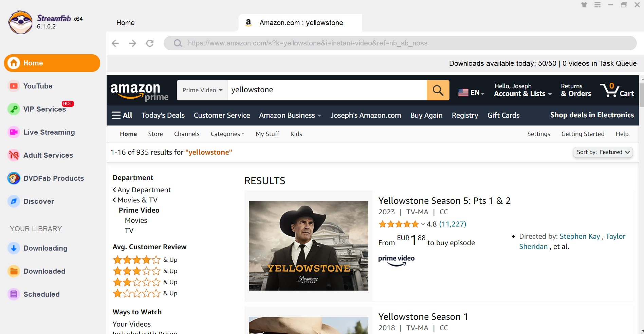Go back to Any Department
Image resolution: width=644 pixels, height=334 pixels.
[x=142, y=190]
